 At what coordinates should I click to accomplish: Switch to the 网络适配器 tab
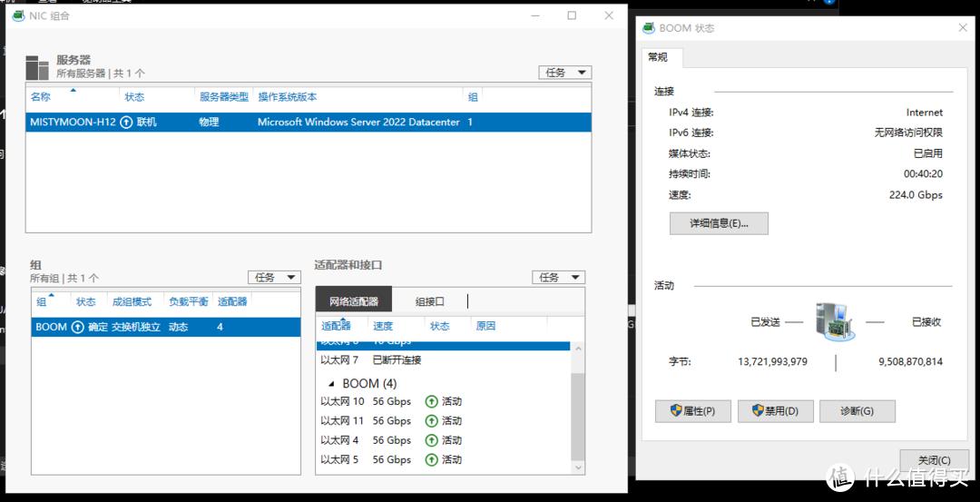tap(354, 300)
